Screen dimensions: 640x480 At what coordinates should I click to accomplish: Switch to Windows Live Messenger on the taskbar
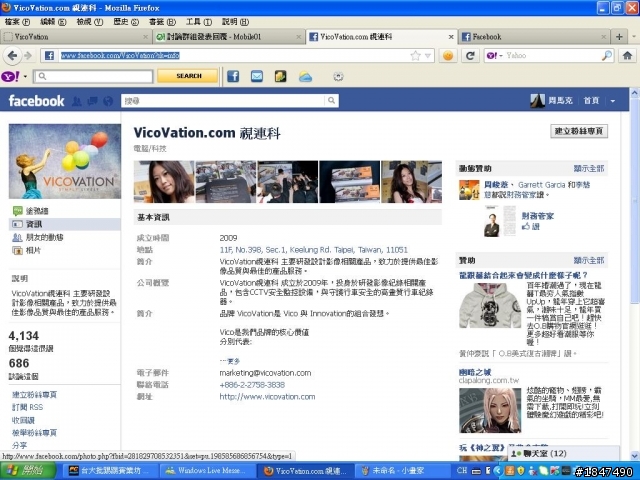tap(206, 471)
